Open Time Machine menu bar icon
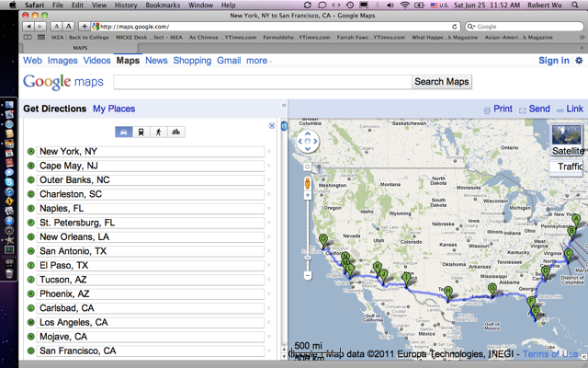The width and height of the screenshot is (588, 368). point(349,6)
